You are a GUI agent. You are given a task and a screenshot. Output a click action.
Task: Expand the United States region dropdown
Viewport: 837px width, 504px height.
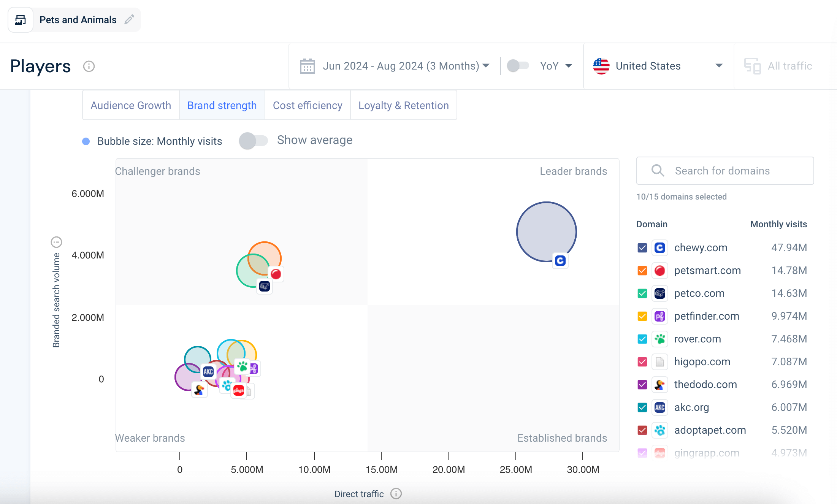point(720,67)
